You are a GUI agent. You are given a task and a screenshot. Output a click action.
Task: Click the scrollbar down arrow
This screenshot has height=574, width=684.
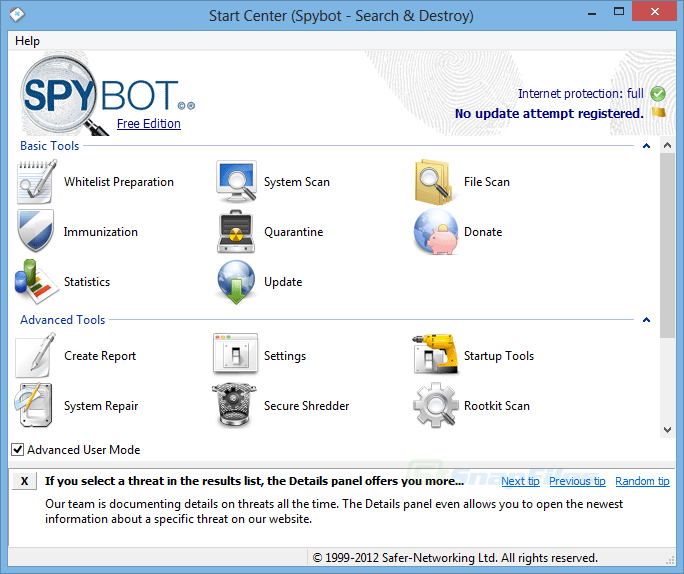[667, 430]
